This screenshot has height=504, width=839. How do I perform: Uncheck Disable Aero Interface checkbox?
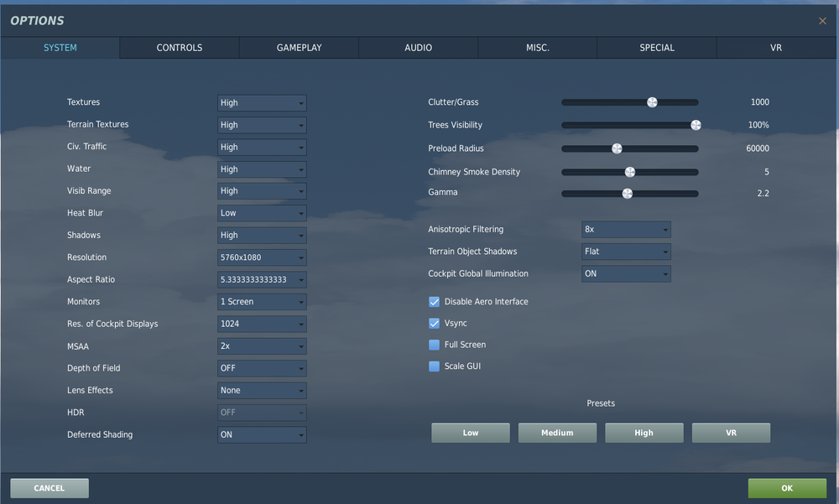tap(434, 302)
